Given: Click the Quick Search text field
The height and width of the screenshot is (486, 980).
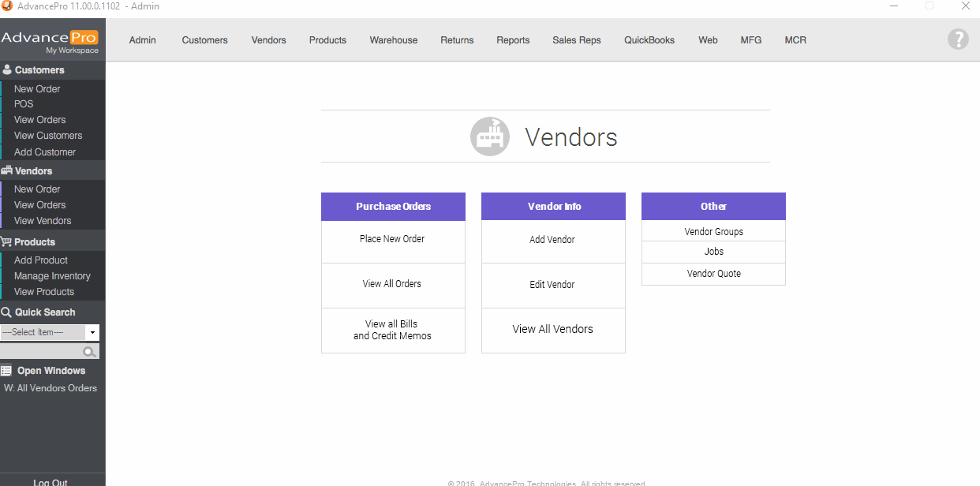Looking at the screenshot, I should coord(41,352).
